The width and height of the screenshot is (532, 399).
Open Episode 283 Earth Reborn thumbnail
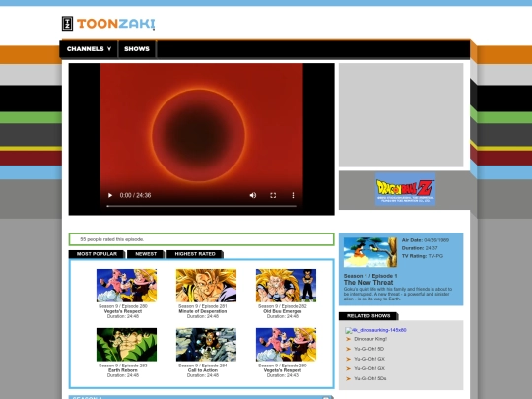click(x=126, y=345)
